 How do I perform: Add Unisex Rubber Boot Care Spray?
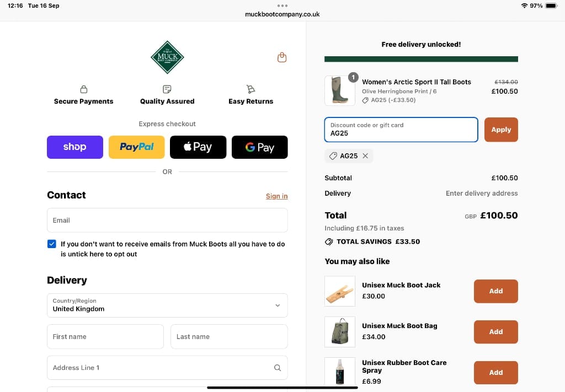[x=496, y=373]
